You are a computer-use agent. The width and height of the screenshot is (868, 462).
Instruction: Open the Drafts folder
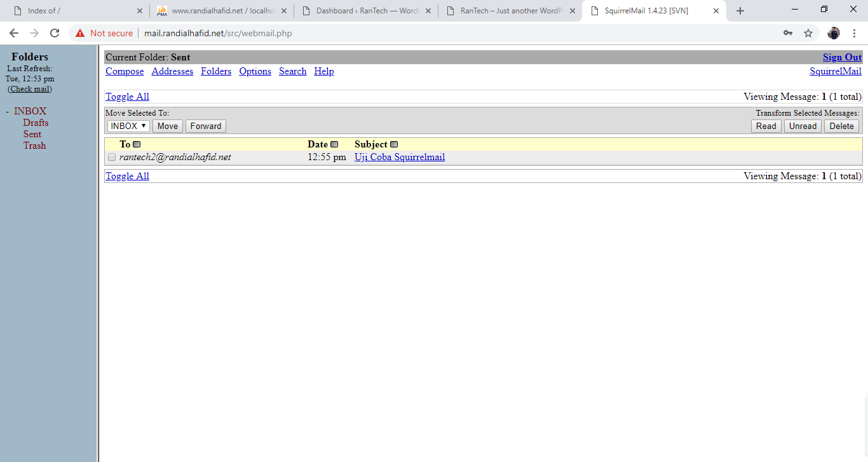coord(36,123)
